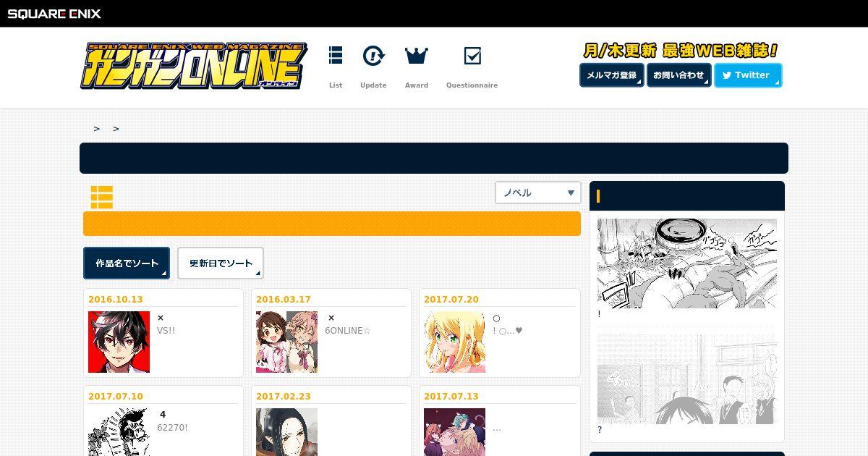Open the Twitter button
Viewport: 868px width, 456px height.
pos(748,75)
